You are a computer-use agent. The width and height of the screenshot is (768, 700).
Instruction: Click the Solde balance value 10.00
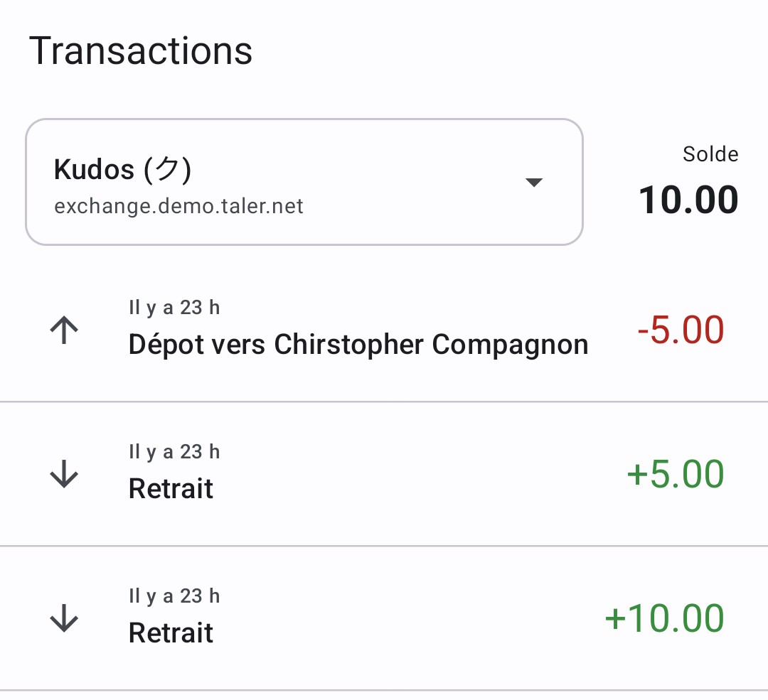(688, 199)
